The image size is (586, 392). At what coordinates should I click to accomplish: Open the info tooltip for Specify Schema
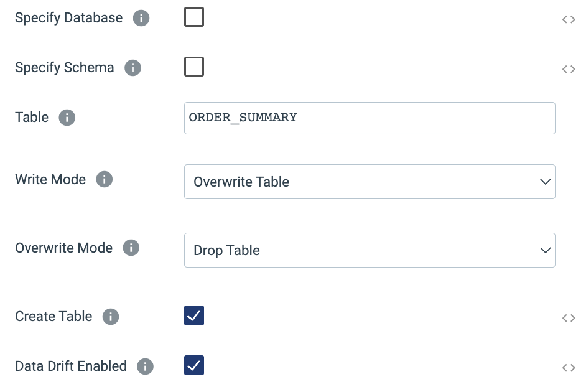133,67
